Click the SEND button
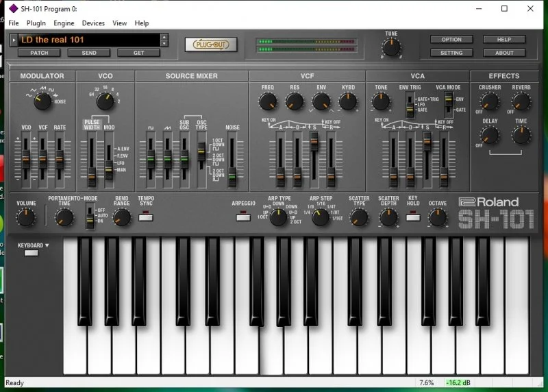Screen dimensions: 548x392 tap(89, 53)
